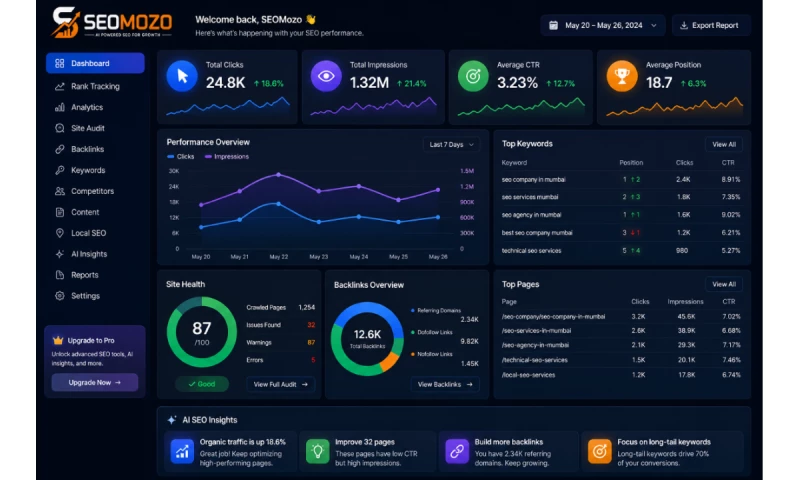Click the Export Report button
This screenshot has height=480, width=800.
[711, 25]
